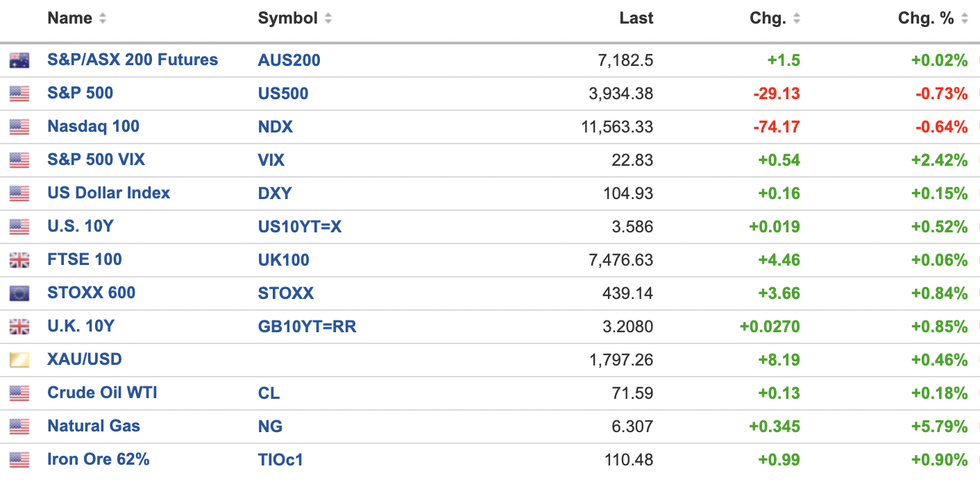Click the UK flag next to FTSE 100
This screenshot has width=980, height=480.
point(19,260)
